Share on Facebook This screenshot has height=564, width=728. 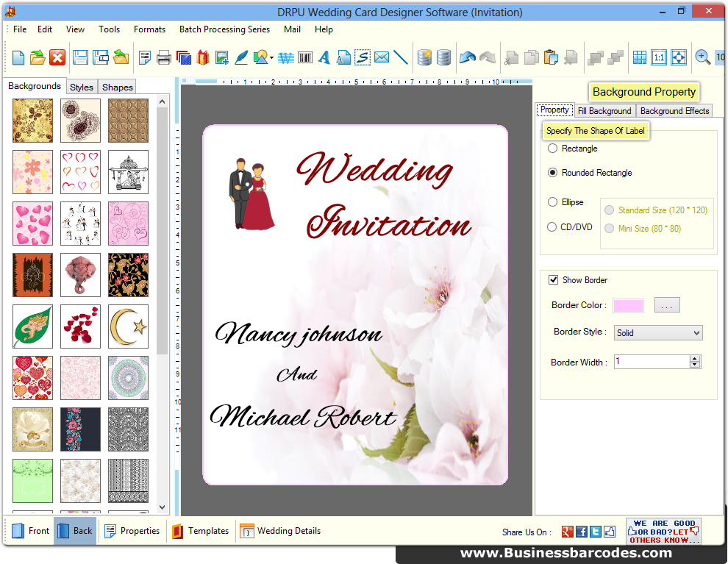(581, 531)
